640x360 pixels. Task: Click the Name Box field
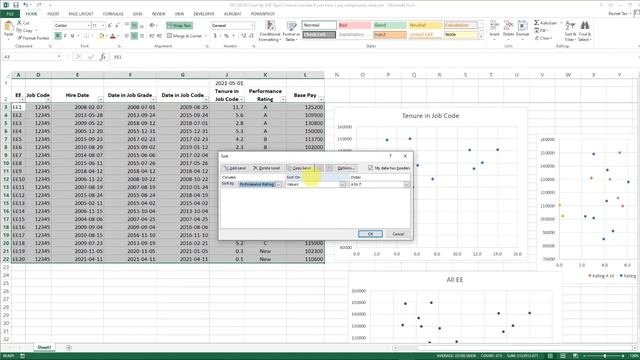(32, 57)
